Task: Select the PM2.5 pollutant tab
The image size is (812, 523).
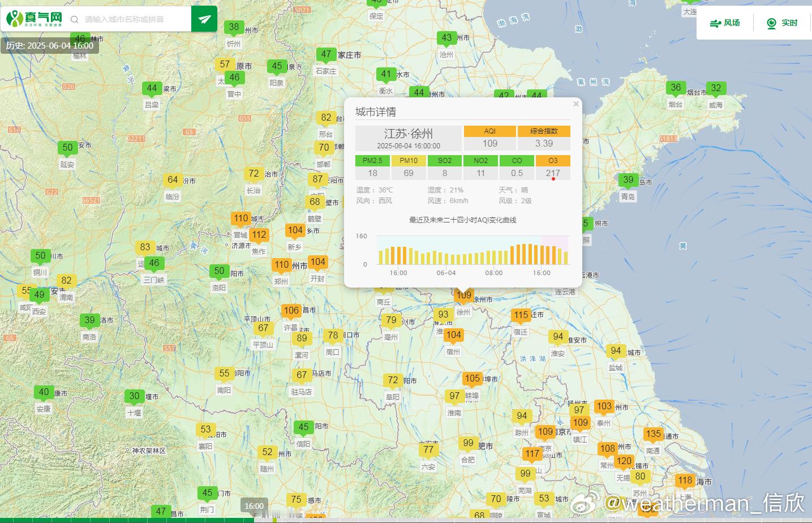Action: [372, 161]
